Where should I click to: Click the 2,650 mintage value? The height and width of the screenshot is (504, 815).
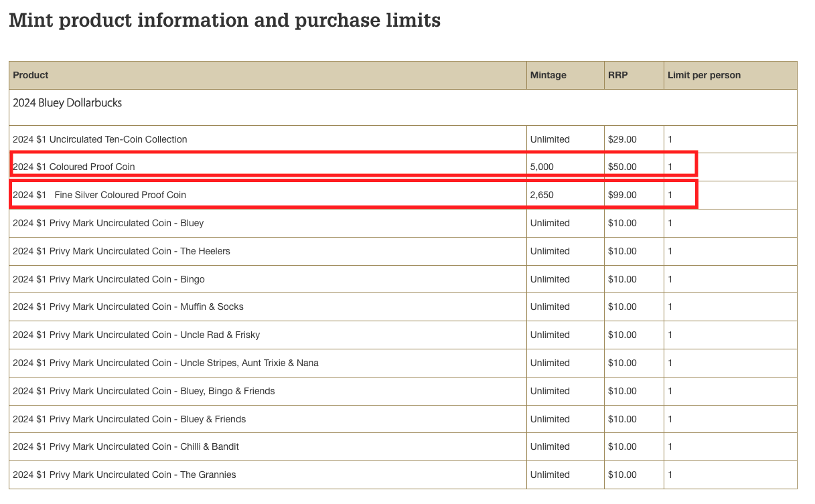click(x=542, y=195)
